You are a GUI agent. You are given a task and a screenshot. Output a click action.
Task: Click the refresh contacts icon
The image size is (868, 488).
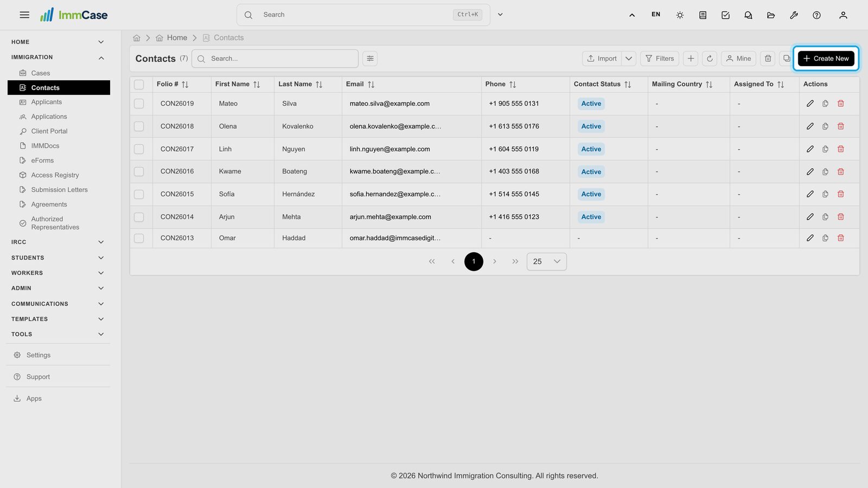[710, 59]
